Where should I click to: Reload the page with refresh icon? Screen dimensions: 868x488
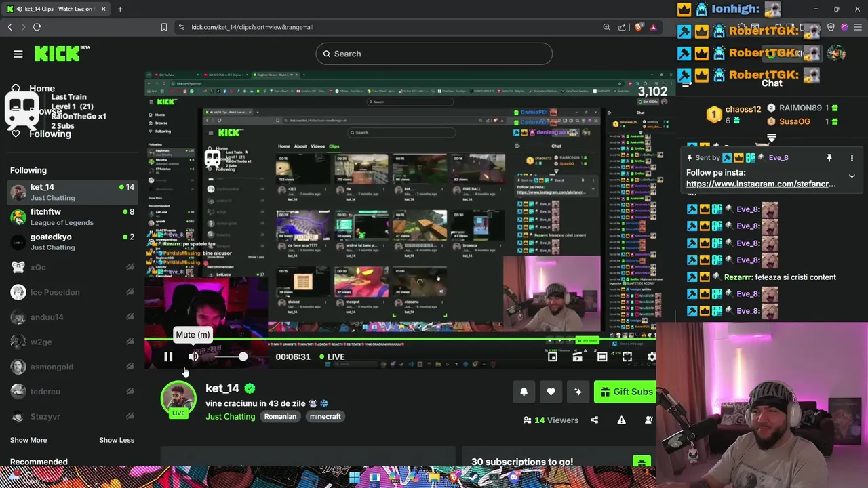pos(37,27)
